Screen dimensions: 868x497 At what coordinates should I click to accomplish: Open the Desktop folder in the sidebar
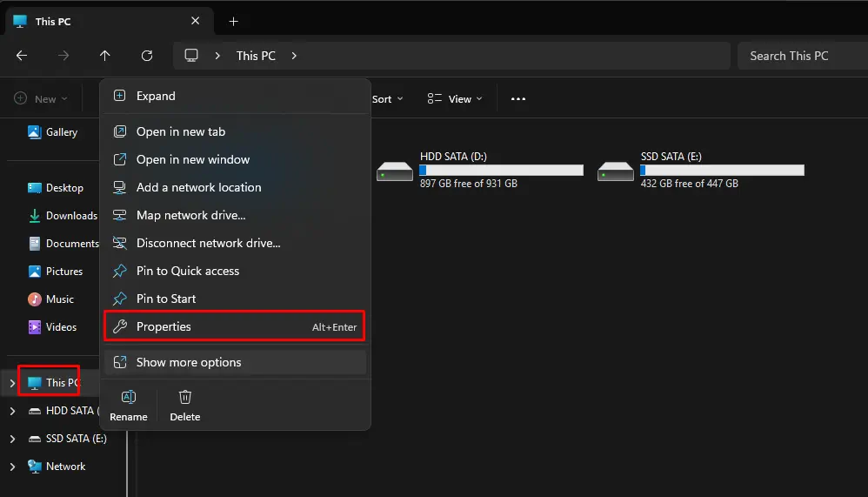tap(56, 188)
